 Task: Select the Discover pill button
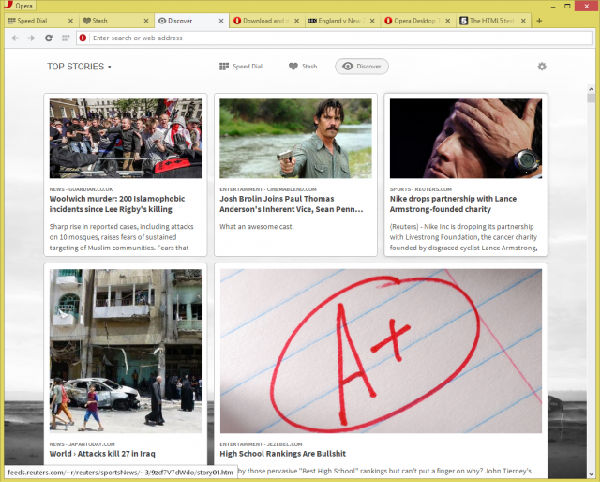tap(362, 67)
